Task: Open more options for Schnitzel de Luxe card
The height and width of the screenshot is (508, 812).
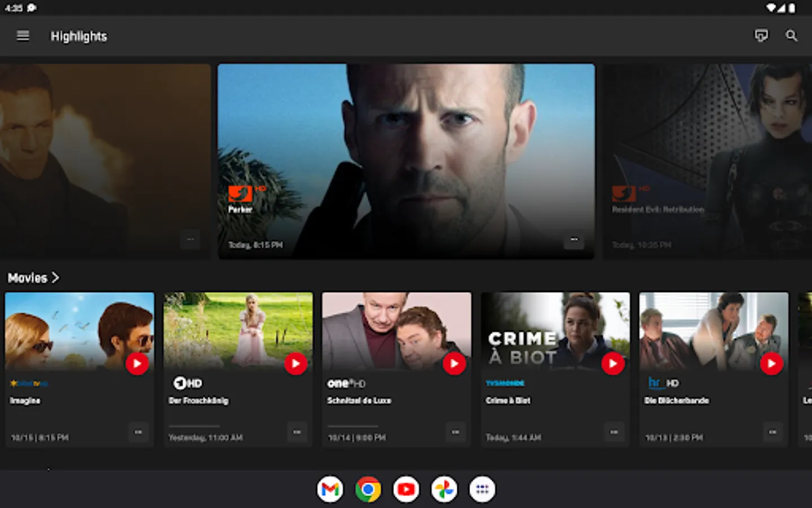Action: (456, 432)
